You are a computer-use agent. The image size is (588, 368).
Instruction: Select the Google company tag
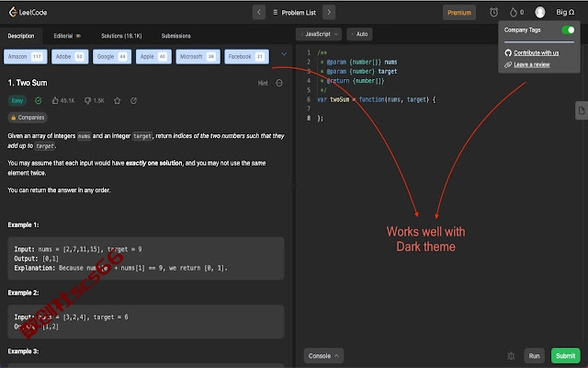click(112, 57)
